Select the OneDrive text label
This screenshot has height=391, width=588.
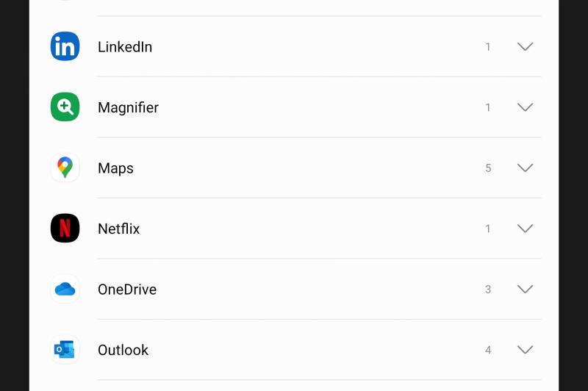pos(127,290)
